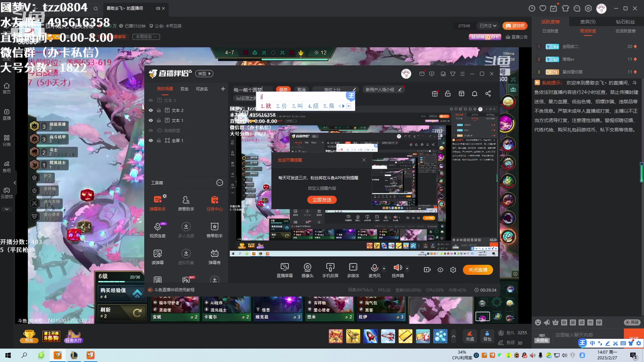Click the 扬声器 speaker icon
This screenshot has width=644, height=362.
(x=397, y=267)
